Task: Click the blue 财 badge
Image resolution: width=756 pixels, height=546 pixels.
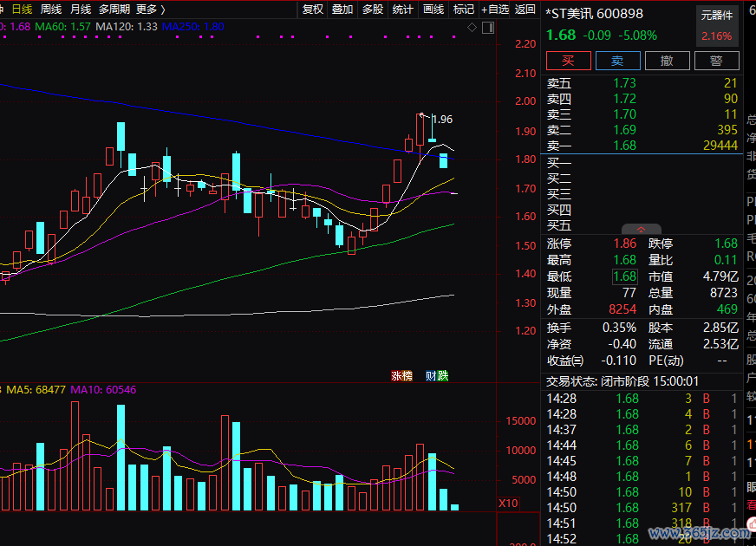Action: pos(431,376)
